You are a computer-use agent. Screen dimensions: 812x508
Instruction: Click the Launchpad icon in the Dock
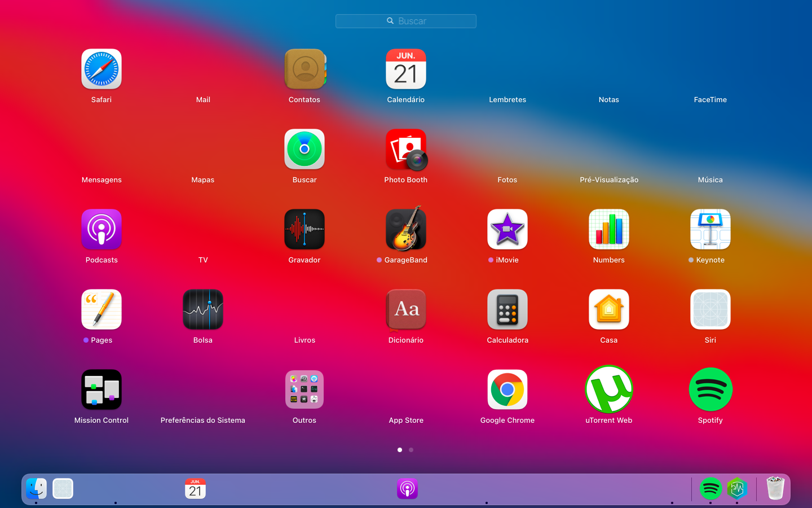coord(63,489)
